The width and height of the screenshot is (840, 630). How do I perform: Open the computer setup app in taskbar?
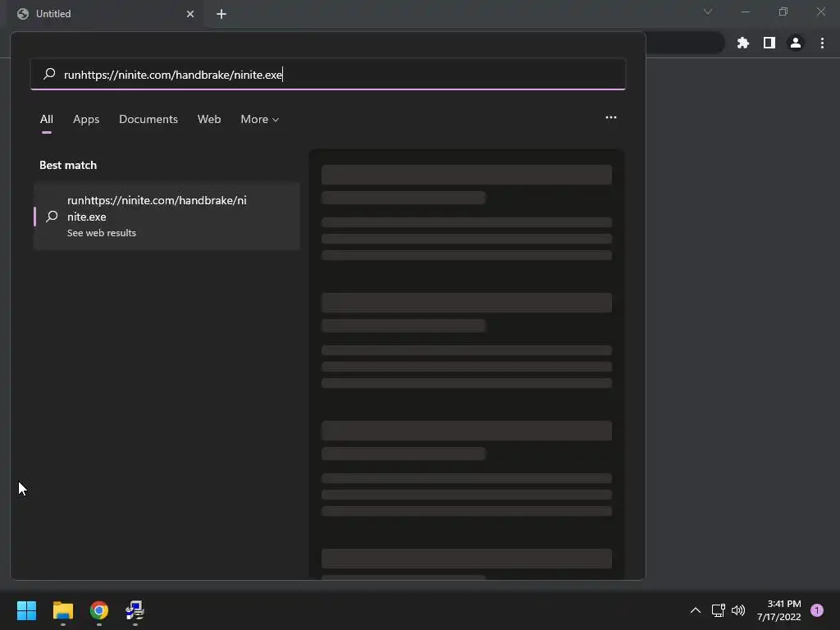click(x=135, y=610)
